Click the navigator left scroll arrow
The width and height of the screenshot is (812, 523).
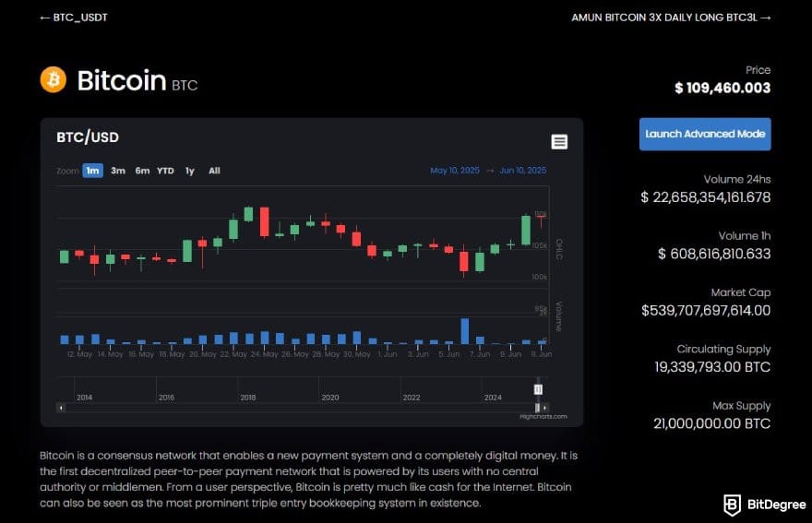pyautogui.click(x=61, y=408)
